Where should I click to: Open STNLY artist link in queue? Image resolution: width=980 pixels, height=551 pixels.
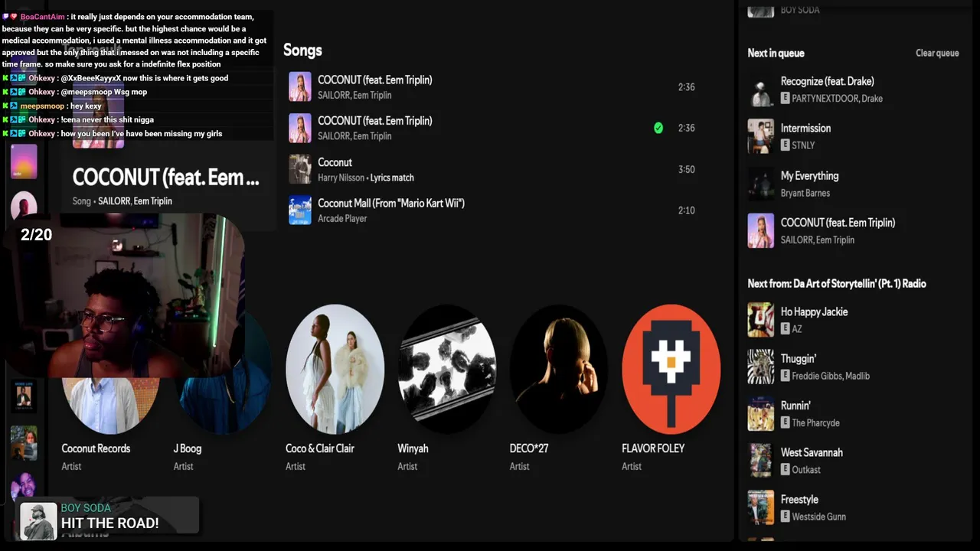click(803, 145)
